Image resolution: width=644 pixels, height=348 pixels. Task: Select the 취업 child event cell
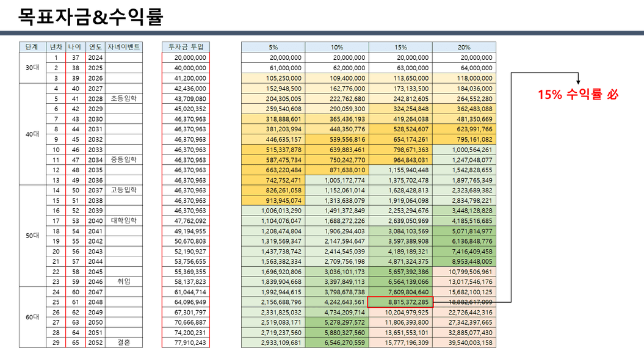[124, 281]
